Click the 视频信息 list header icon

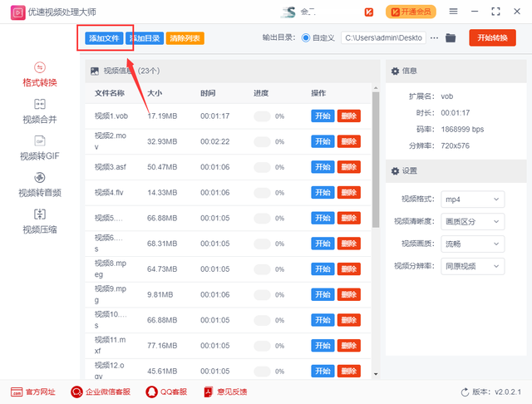(x=95, y=71)
